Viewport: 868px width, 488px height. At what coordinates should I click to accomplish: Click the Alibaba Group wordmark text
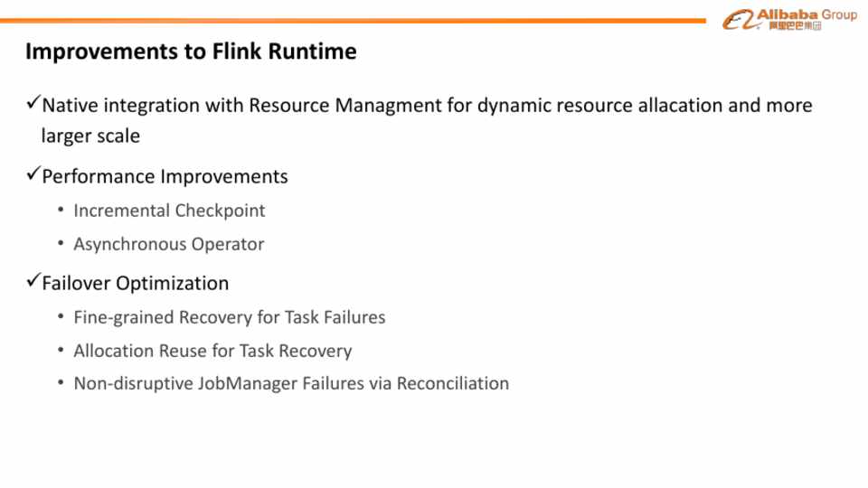807,15
